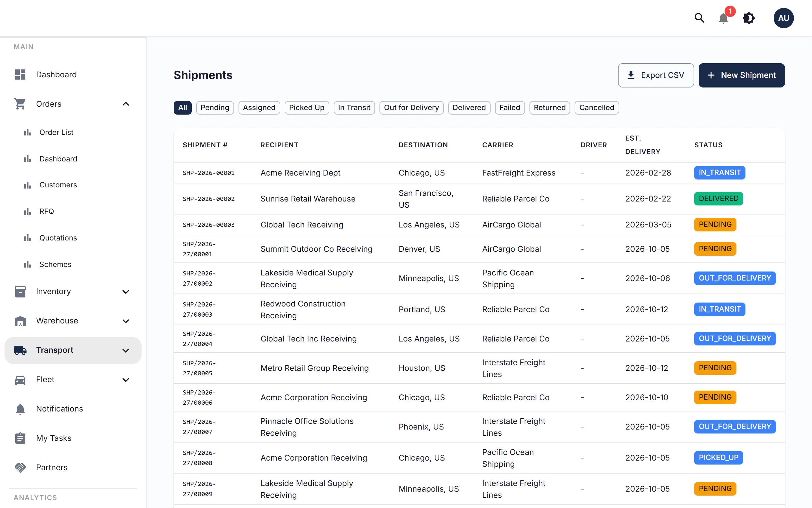Click the My Tasks clipboard icon
812x508 pixels.
pyautogui.click(x=20, y=438)
